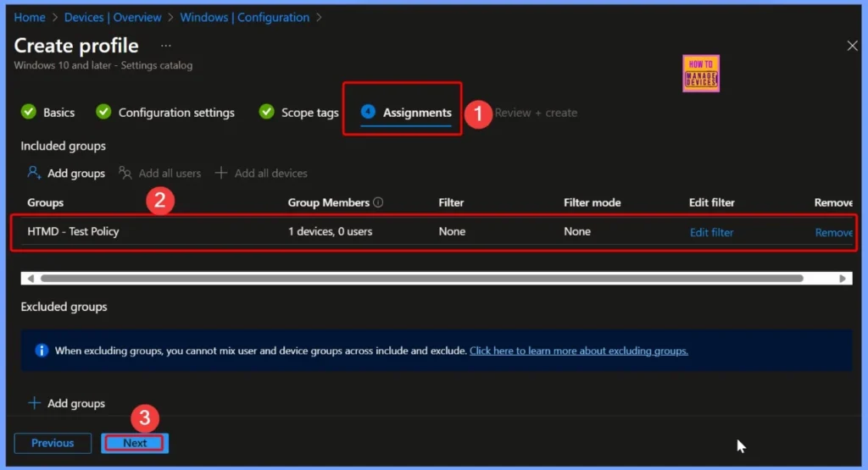868x470 pixels.
Task: Click the Excluded groups heading
Action: 64,307
